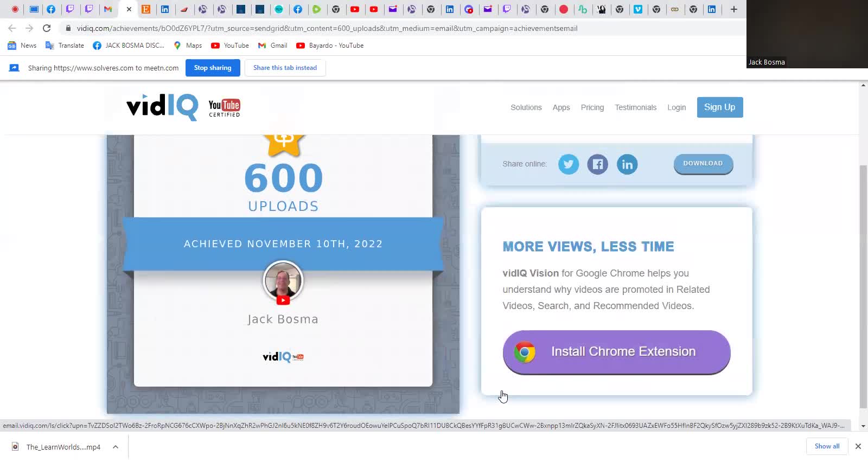The height and width of the screenshot is (462, 868).
Task: Click the address bar URL
Action: click(x=327, y=28)
